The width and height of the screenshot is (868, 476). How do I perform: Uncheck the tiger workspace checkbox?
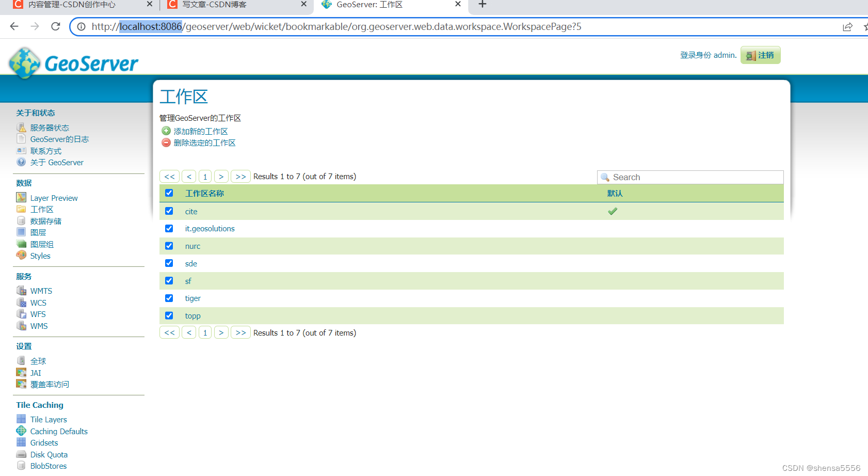click(169, 298)
